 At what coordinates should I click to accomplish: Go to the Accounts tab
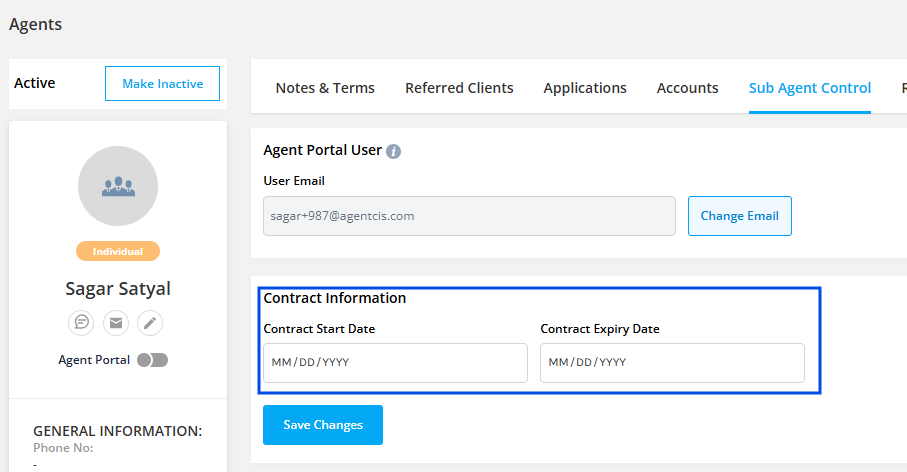pos(687,88)
